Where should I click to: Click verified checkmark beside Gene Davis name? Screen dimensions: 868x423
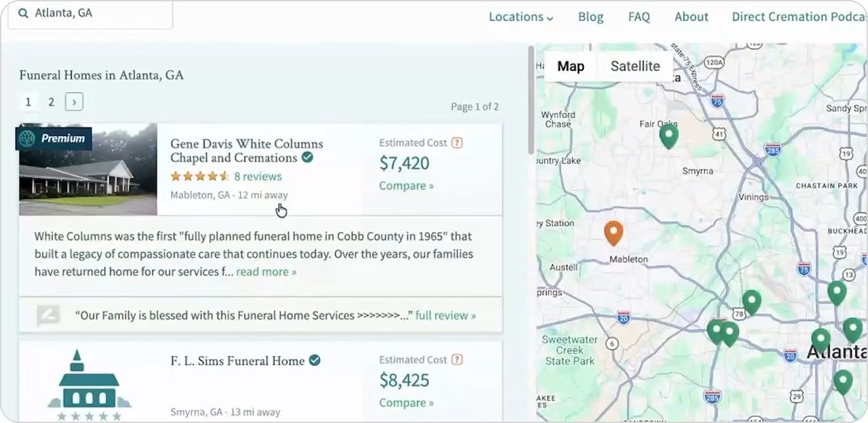[x=307, y=157]
